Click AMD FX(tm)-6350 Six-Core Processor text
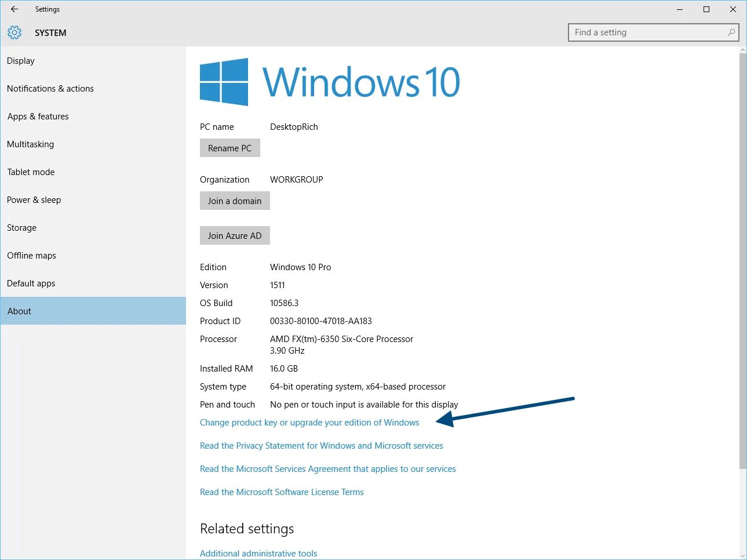The height and width of the screenshot is (560, 747). point(341,339)
